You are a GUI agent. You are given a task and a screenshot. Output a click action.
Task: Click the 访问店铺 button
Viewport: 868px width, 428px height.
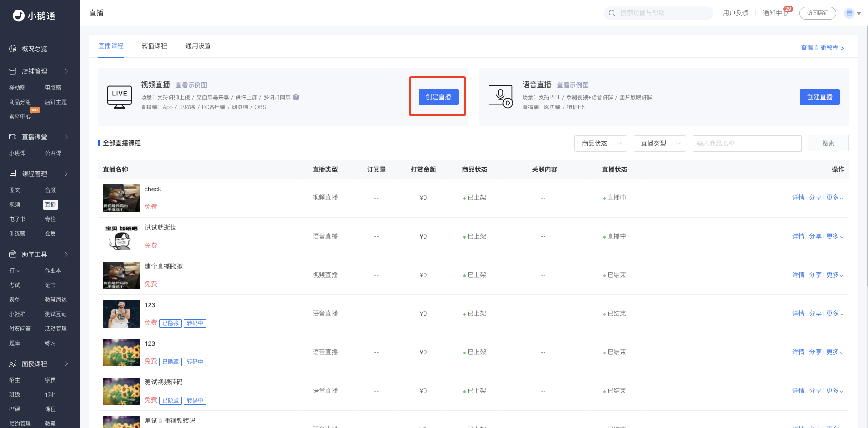pos(818,13)
